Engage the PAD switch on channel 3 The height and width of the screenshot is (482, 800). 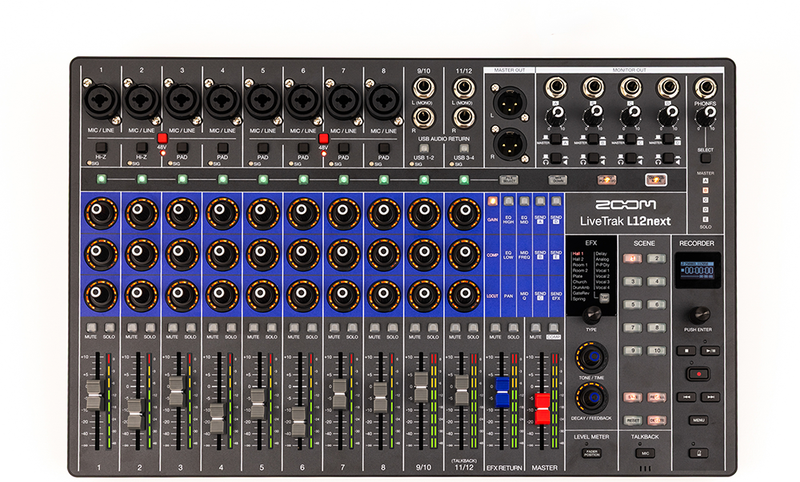(x=182, y=148)
